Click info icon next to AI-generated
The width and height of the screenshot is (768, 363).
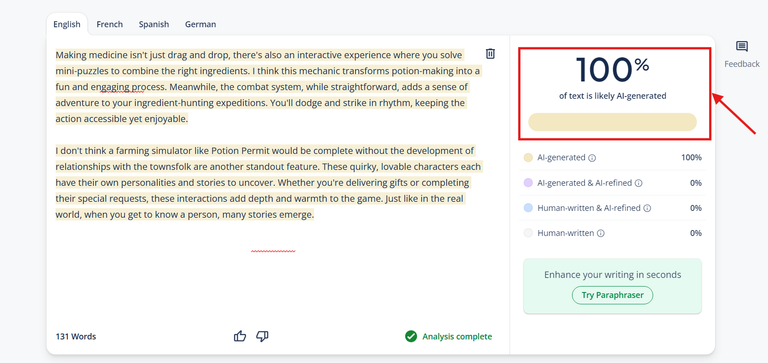592,158
